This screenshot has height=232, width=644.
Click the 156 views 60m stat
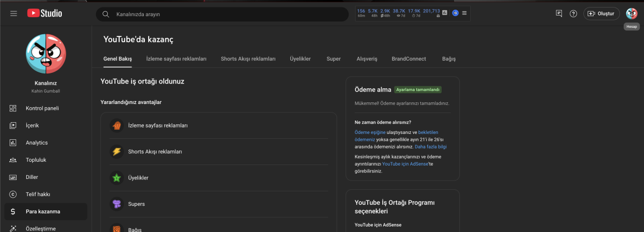(361, 13)
